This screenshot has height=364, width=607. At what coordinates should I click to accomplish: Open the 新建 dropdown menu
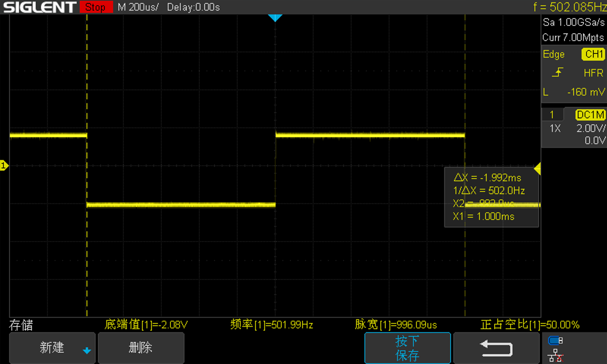coord(52,348)
